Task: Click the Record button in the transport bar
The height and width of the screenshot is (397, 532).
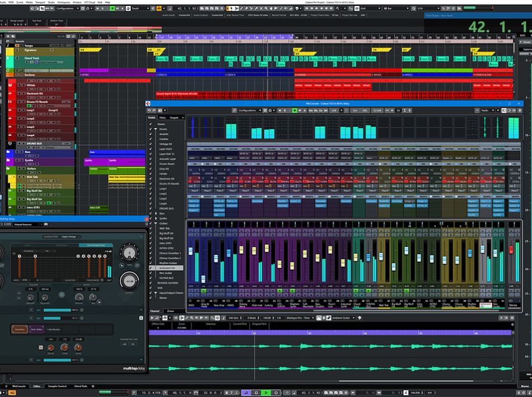Action: 276,393
